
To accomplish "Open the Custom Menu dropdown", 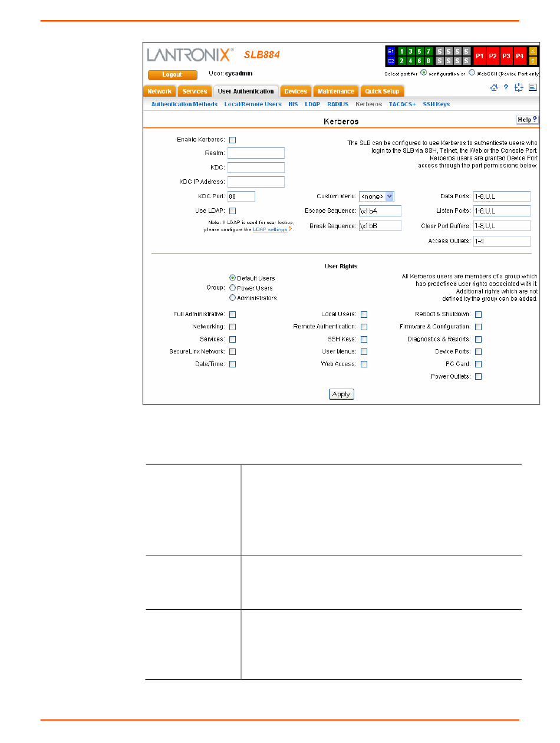I will [376, 196].
